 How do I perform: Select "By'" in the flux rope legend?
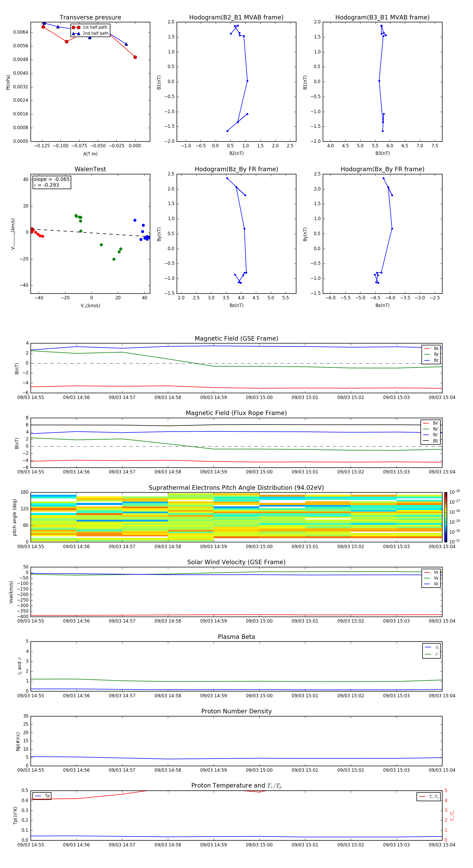tap(431, 429)
